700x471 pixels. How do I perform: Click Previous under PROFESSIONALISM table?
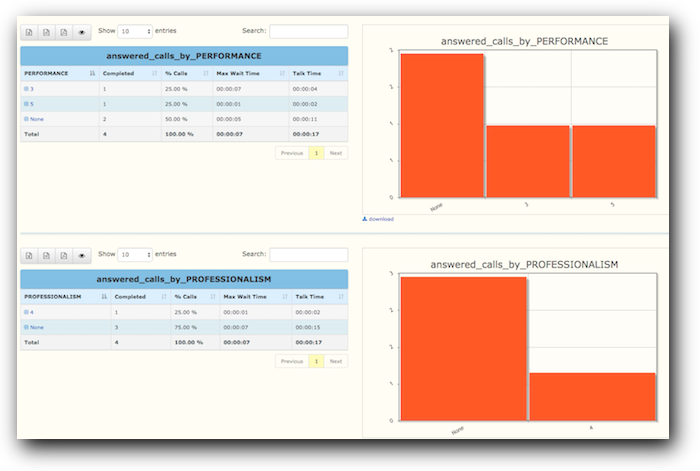click(292, 361)
